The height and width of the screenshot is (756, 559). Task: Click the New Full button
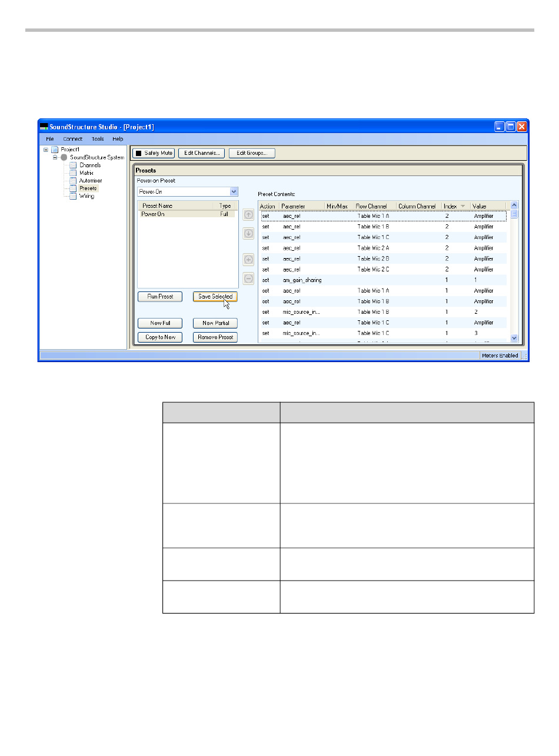click(160, 323)
